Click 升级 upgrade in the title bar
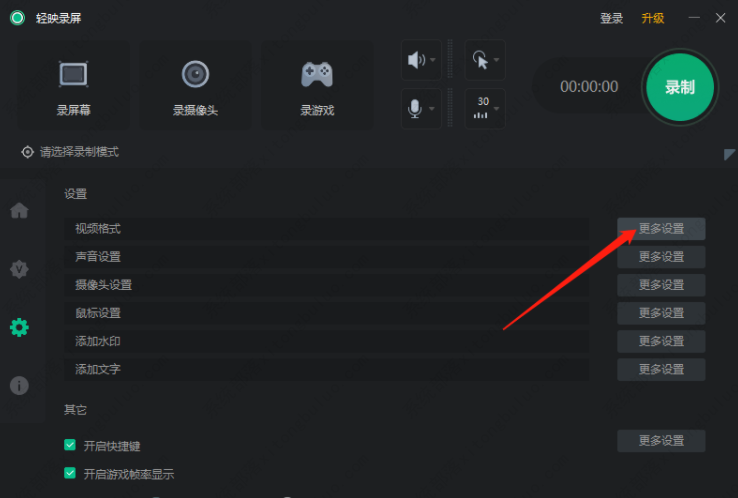This screenshot has width=738, height=498. [x=653, y=18]
